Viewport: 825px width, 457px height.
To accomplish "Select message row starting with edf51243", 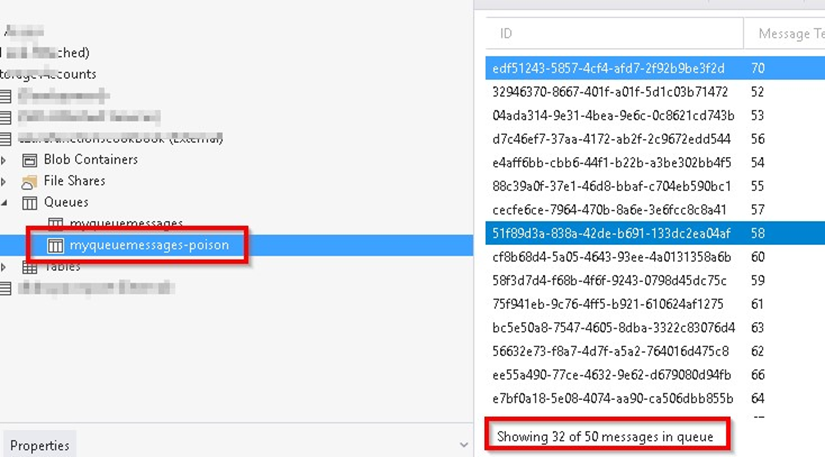I will pos(608,68).
